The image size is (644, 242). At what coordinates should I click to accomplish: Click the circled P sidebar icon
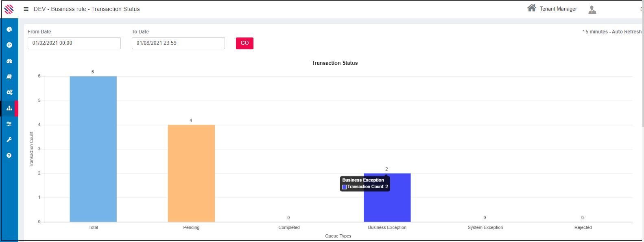[9, 45]
